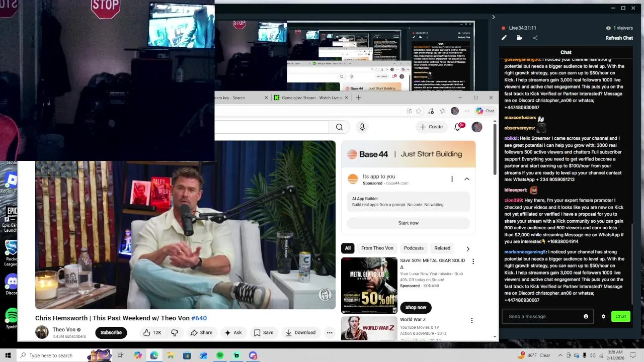Select the From Theo Von chip

click(x=377, y=248)
